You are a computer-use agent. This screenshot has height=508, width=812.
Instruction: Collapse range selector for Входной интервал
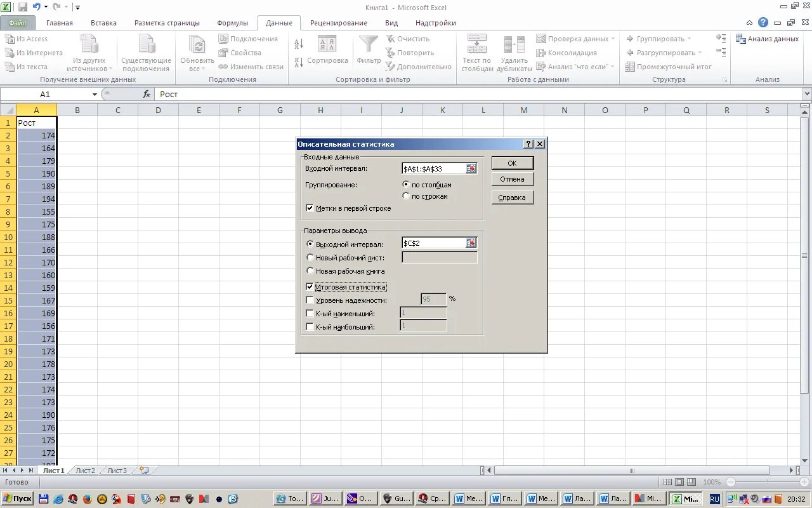coord(471,168)
